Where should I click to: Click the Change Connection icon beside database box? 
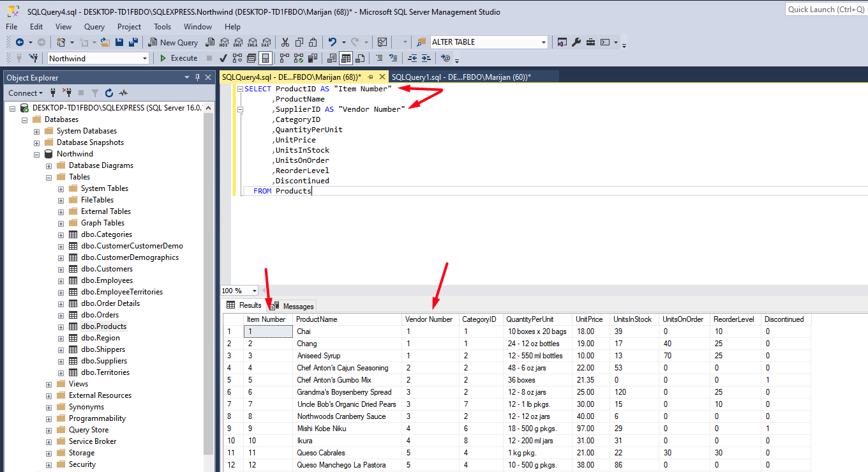(x=33, y=58)
